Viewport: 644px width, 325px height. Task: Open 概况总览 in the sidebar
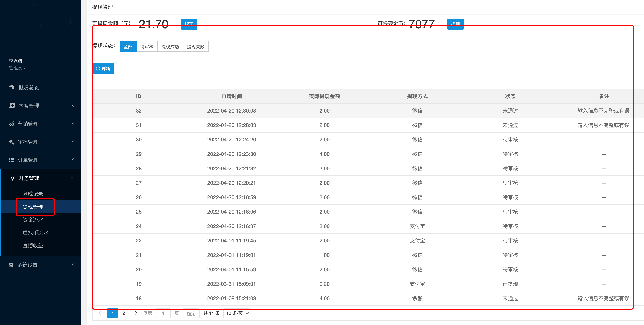tap(28, 88)
